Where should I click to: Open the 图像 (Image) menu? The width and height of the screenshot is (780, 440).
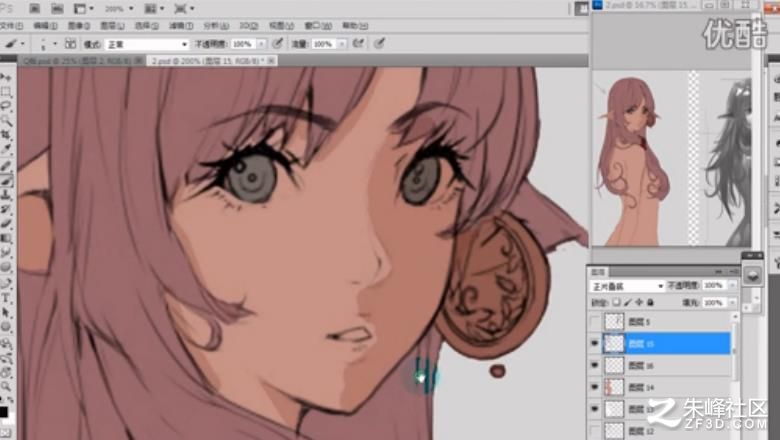click(79, 25)
